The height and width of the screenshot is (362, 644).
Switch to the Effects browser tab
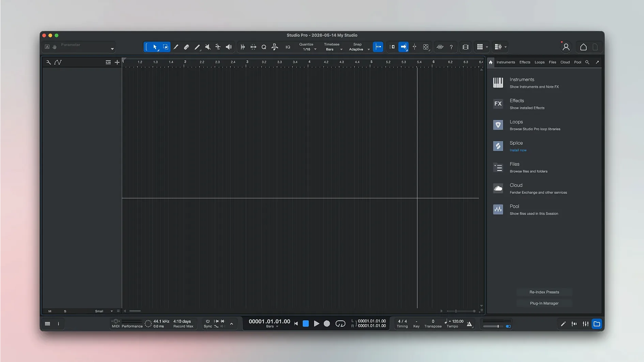525,62
